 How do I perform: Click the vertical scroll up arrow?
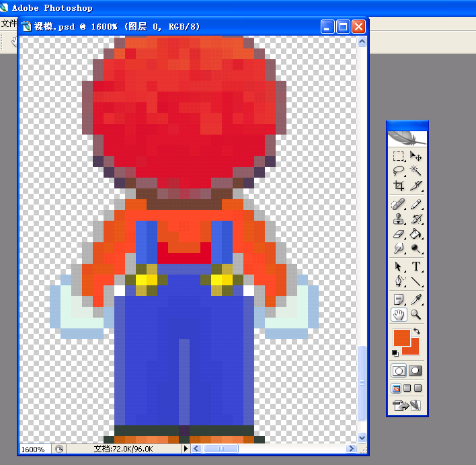pyautogui.click(x=362, y=41)
